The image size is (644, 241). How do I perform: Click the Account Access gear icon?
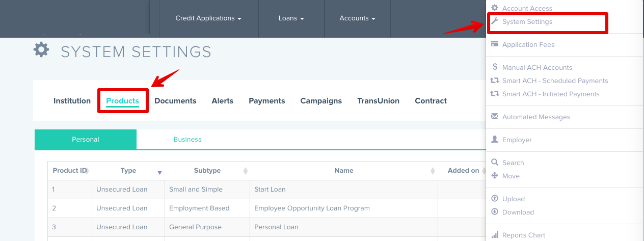tap(495, 8)
